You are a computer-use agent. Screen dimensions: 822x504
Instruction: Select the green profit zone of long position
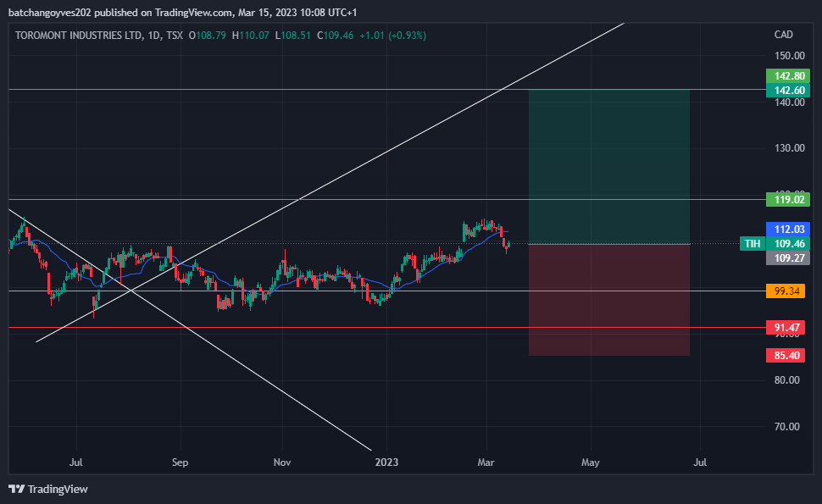point(609,167)
